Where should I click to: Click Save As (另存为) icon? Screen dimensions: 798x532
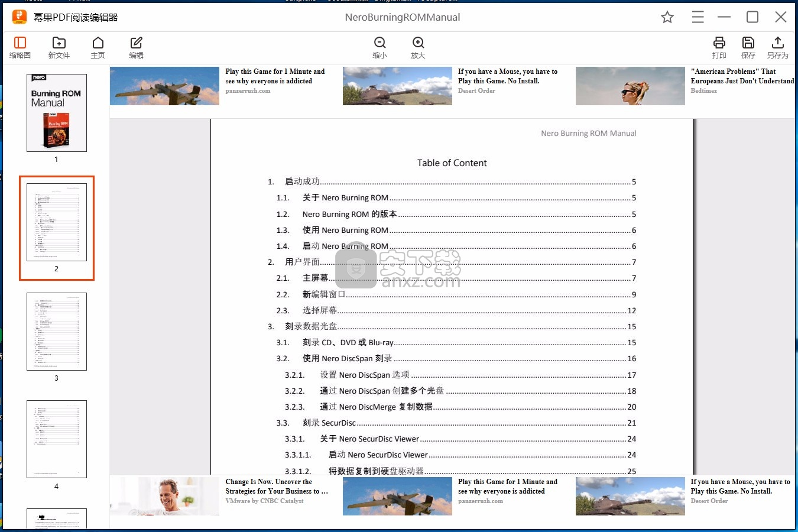tap(777, 47)
